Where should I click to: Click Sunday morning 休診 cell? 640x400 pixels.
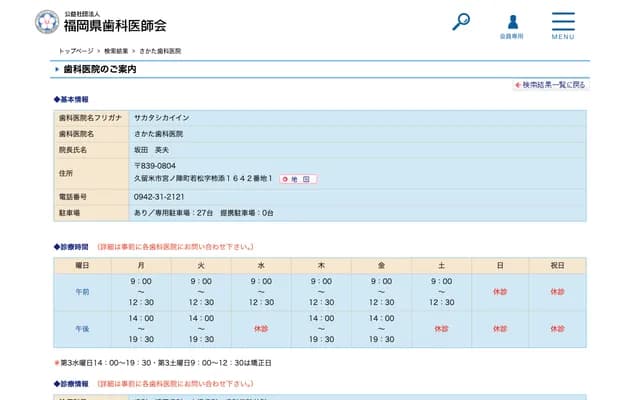tap(500, 292)
